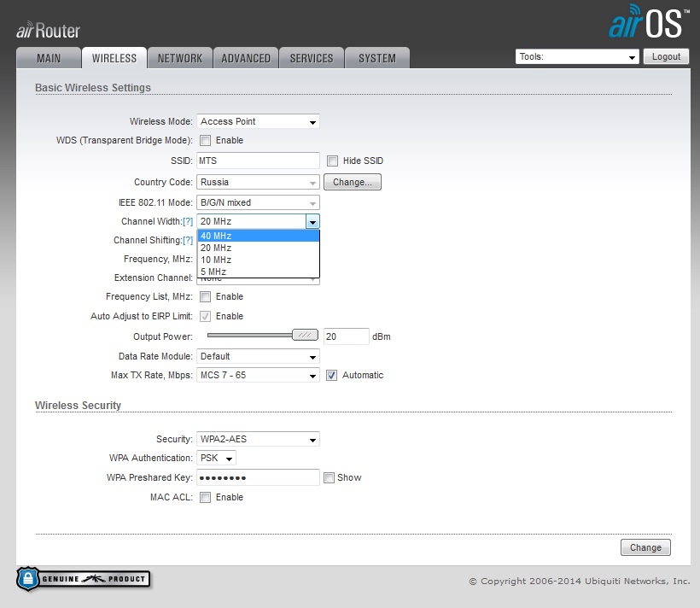Click the Output Power slider handle
The height and width of the screenshot is (608, 700).
(x=305, y=336)
